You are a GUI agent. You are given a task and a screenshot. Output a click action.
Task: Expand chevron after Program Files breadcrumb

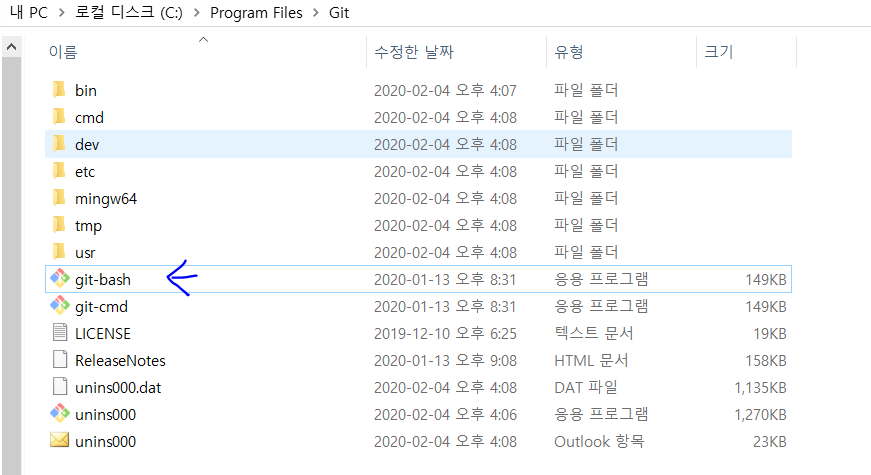tap(316, 12)
